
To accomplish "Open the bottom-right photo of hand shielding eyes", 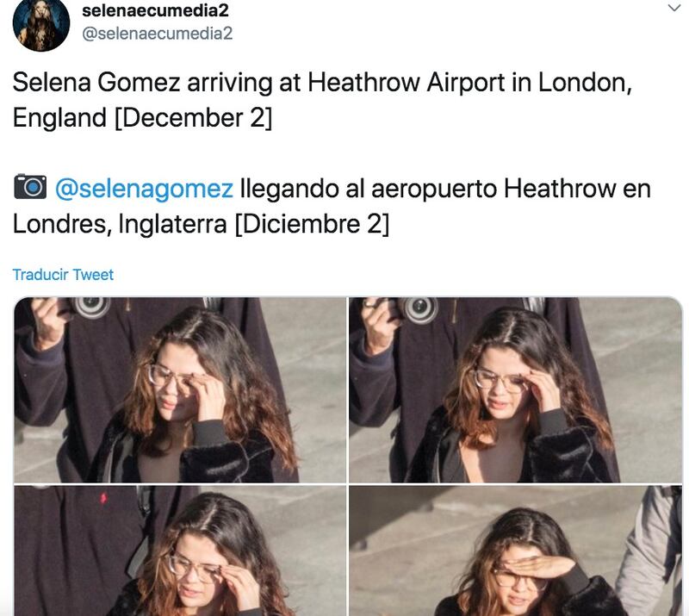I will point(515,551).
